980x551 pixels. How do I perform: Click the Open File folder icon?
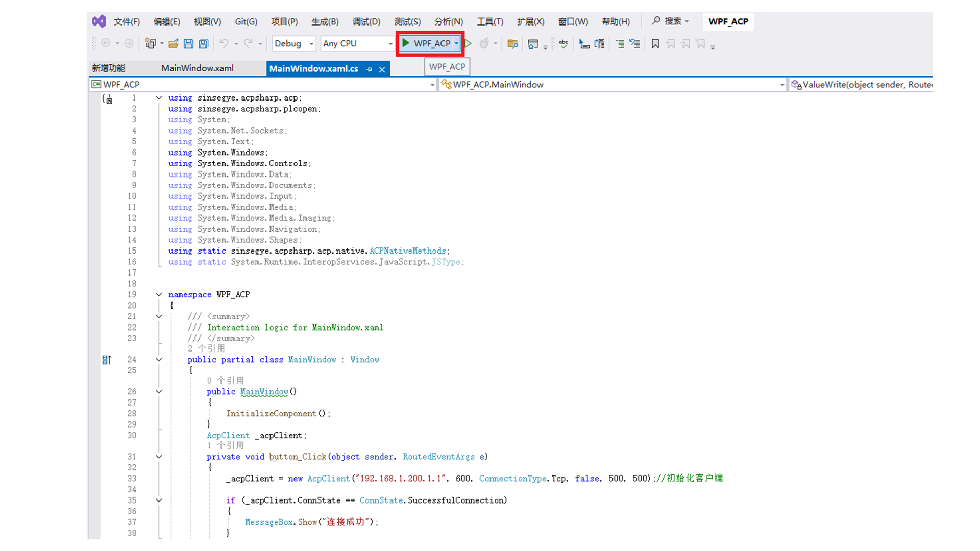pyautogui.click(x=174, y=44)
